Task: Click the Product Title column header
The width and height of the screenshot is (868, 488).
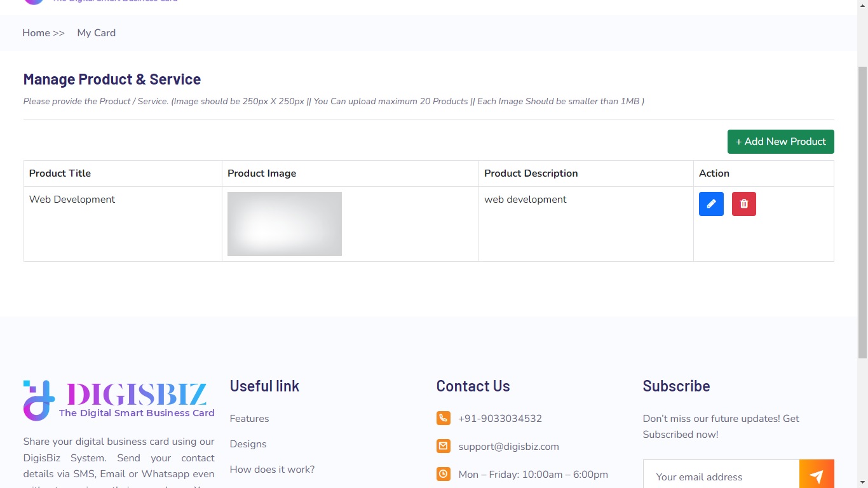Action: pos(60,173)
